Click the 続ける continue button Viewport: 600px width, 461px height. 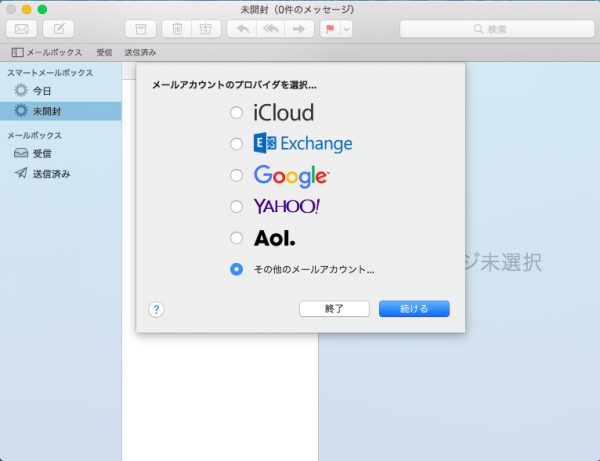[x=414, y=309]
